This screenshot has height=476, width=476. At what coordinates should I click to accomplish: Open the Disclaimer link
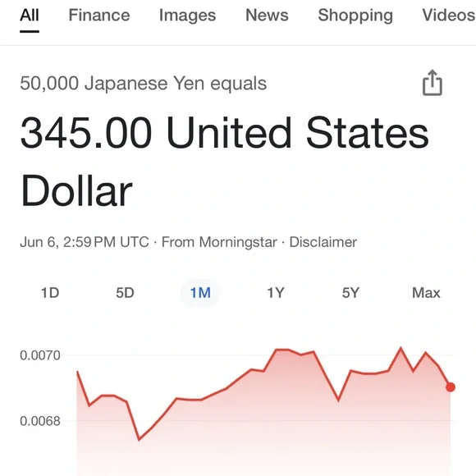(323, 242)
